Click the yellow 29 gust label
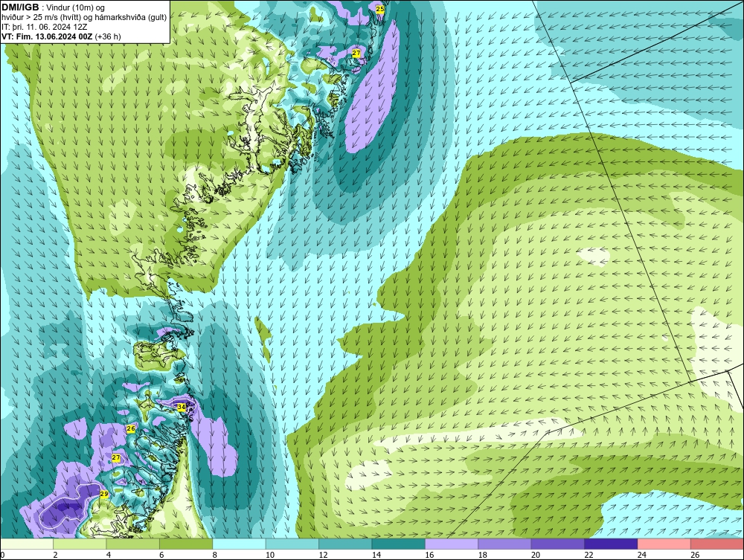 104,494
